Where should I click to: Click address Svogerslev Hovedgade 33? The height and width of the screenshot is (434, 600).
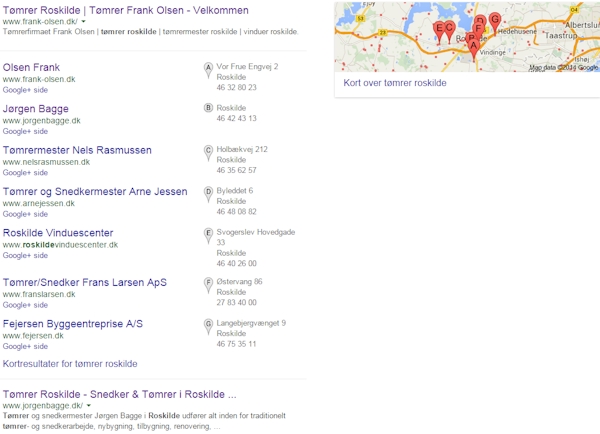click(256, 237)
